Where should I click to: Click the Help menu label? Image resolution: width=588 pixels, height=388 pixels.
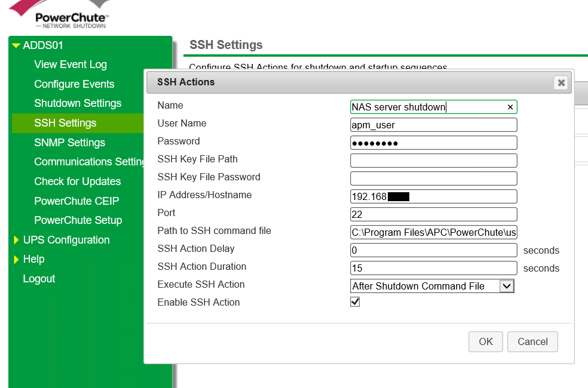(33, 259)
